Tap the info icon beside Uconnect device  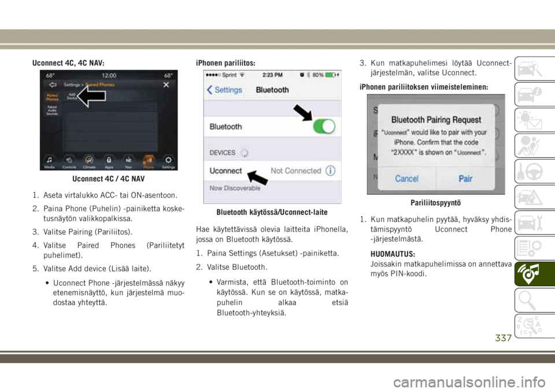click(x=330, y=171)
